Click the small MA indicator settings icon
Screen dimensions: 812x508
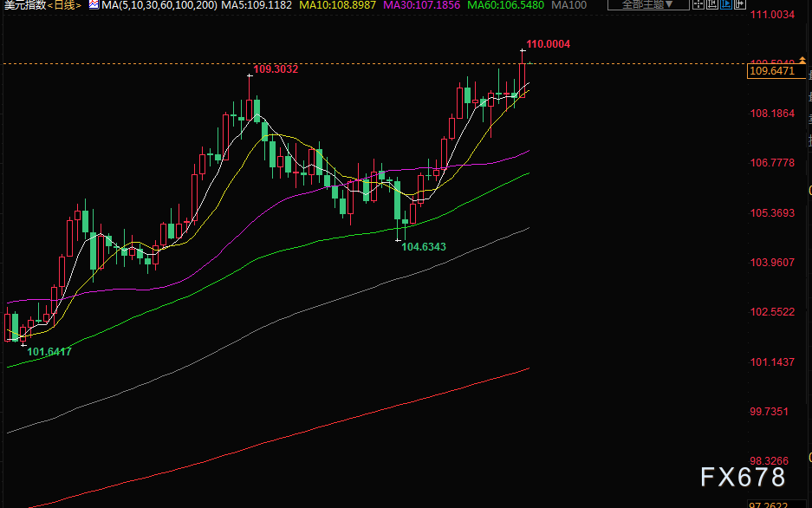94,5
